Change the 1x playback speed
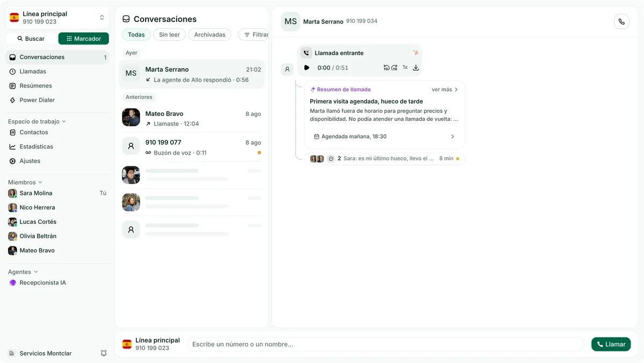 click(x=405, y=68)
